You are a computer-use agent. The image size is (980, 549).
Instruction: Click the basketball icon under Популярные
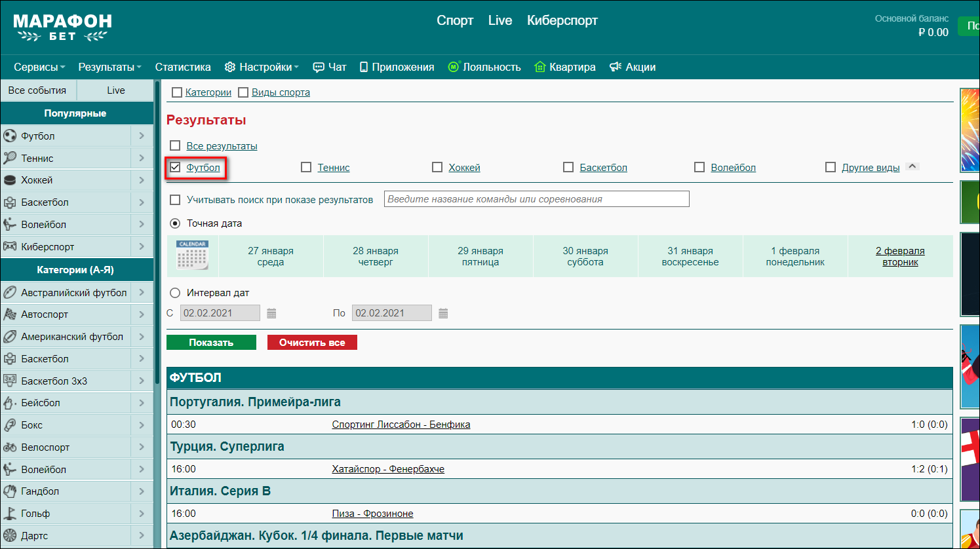pos(10,202)
